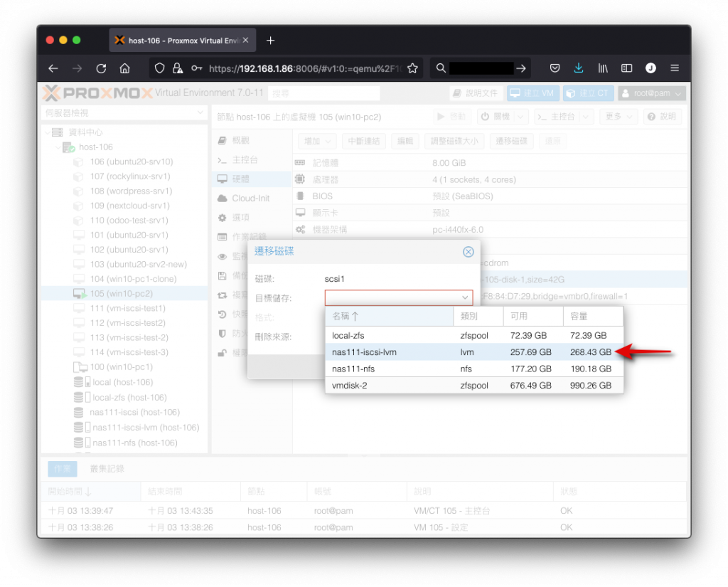Select 記憶體 8.00 GiB hardware row
Image resolution: width=728 pixels, height=587 pixels.
490,163
